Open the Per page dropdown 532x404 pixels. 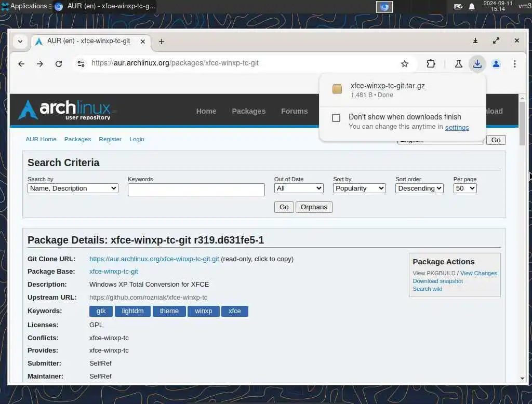pos(465,188)
